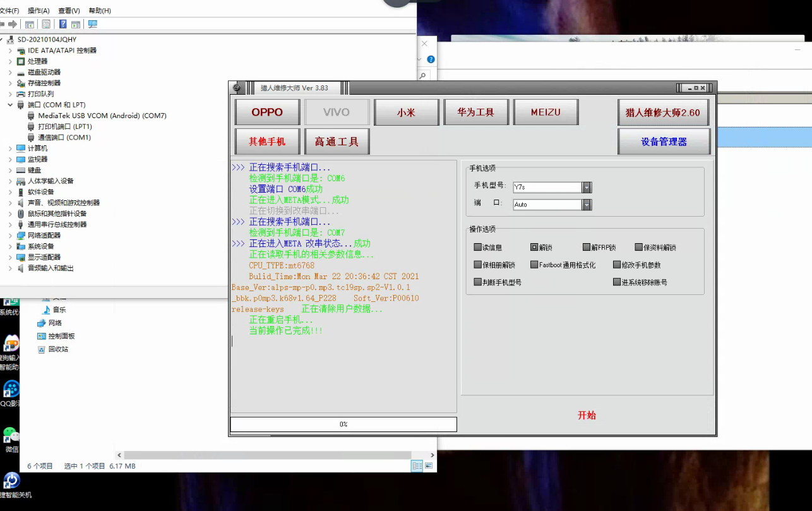Open the 操作(A) menu
This screenshot has height=511, width=812.
(39, 11)
